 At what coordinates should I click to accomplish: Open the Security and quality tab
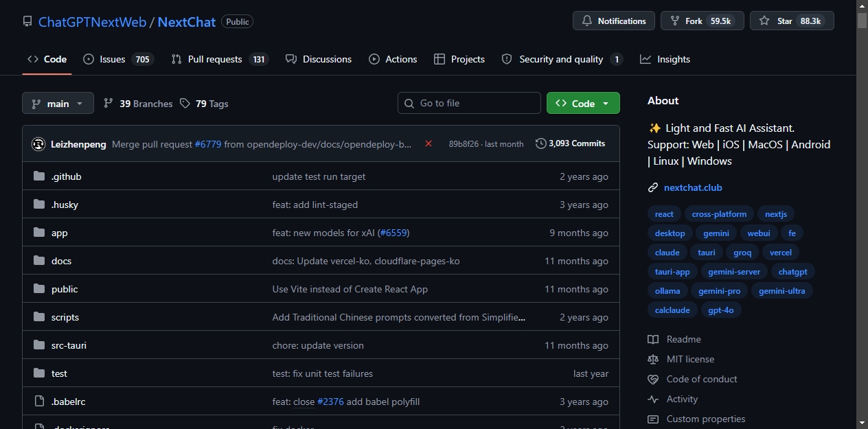point(562,59)
